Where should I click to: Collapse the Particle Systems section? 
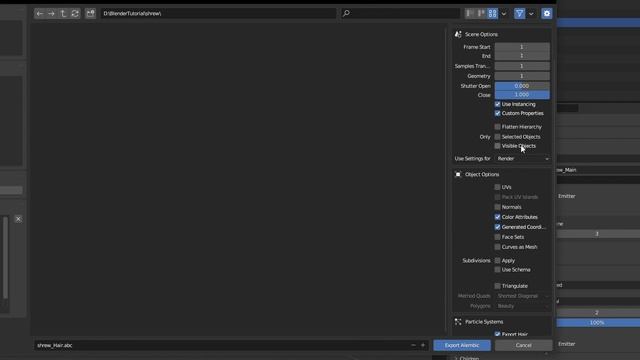coord(484,322)
